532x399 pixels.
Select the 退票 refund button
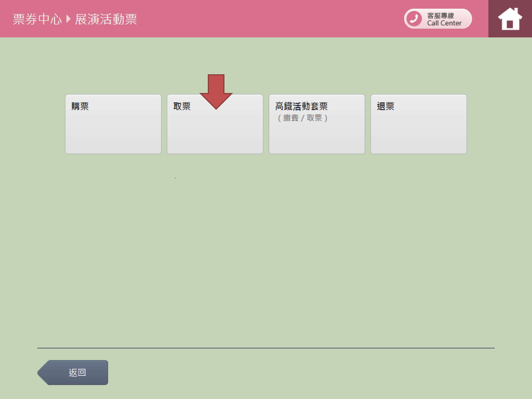pos(419,124)
